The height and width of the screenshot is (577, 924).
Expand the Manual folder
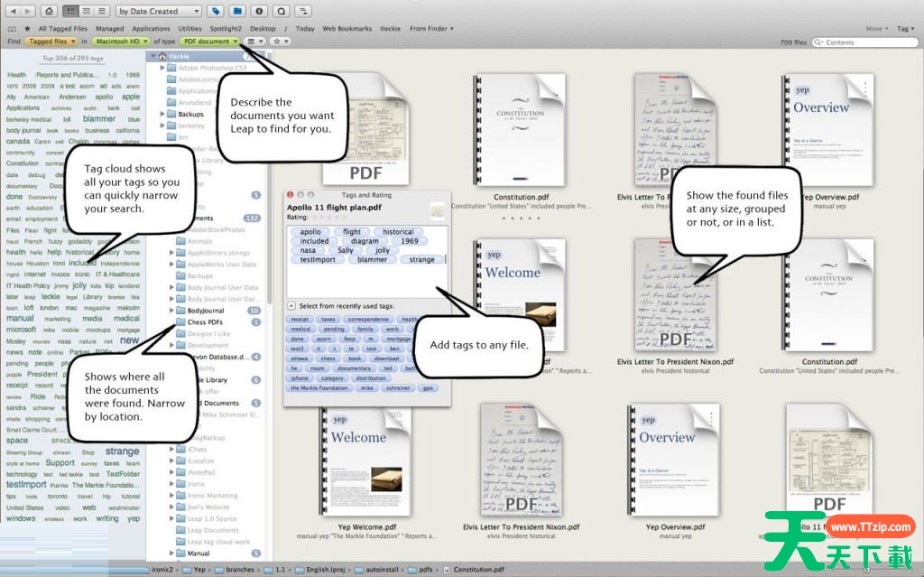point(172,553)
